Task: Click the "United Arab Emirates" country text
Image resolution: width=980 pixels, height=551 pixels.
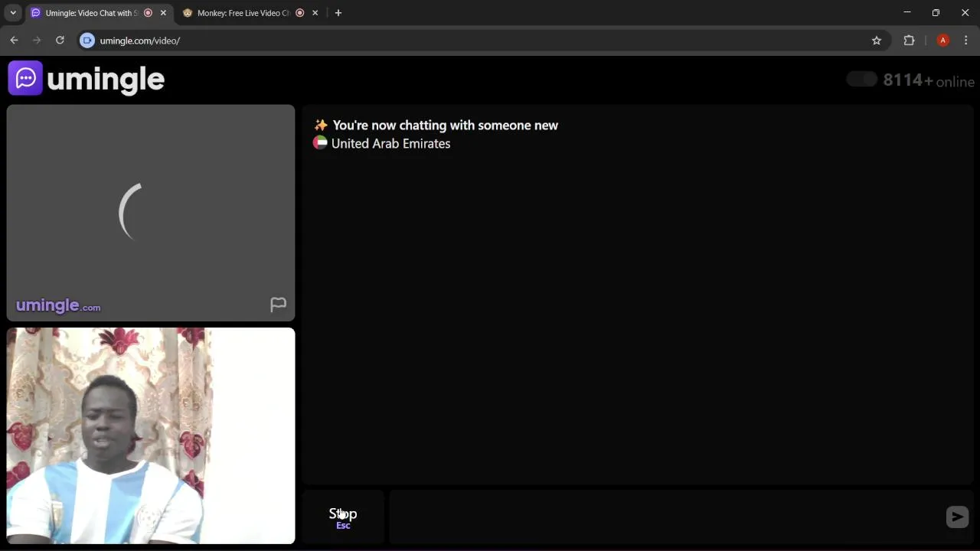Action: point(390,144)
